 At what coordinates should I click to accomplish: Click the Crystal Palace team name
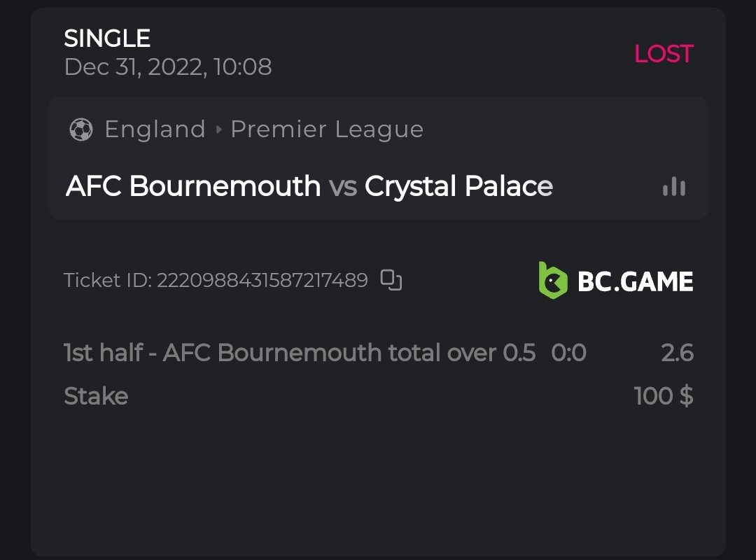point(458,186)
